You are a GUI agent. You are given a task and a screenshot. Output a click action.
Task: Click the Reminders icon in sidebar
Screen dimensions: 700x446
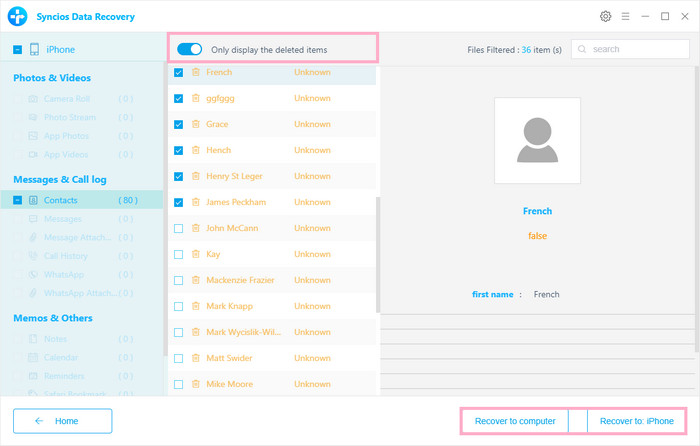point(33,376)
